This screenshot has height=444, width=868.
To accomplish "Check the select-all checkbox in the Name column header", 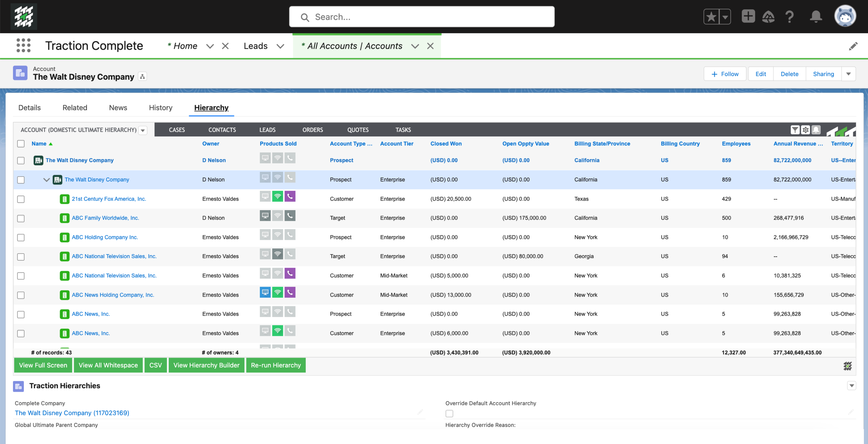I will [x=21, y=144].
